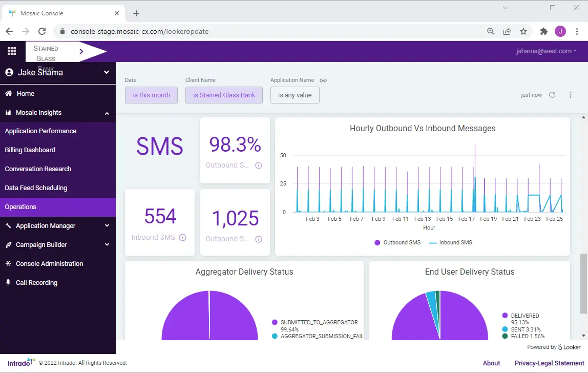Click the info icon on the 1,025 tile
This screenshot has width=588, height=373.
click(259, 239)
